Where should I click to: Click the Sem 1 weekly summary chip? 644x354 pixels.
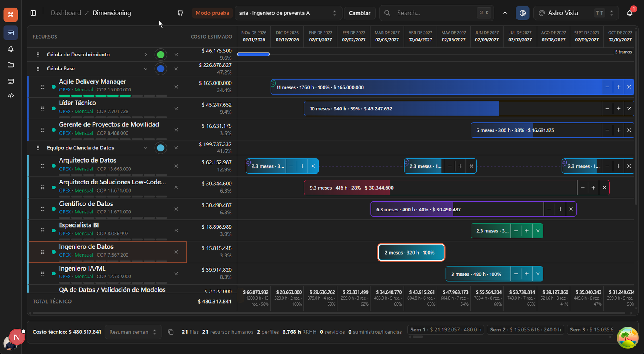(x=446, y=330)
